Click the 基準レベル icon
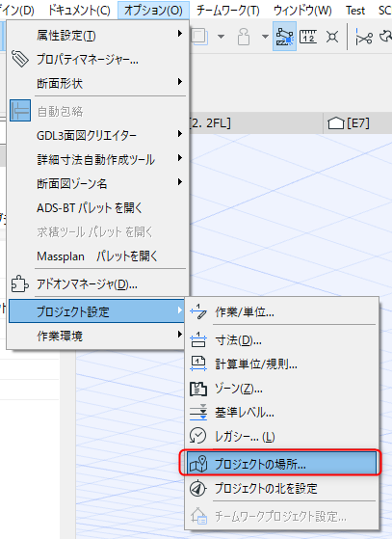The image size is (392, 539). pyautogui.click(x=198, y=412)
